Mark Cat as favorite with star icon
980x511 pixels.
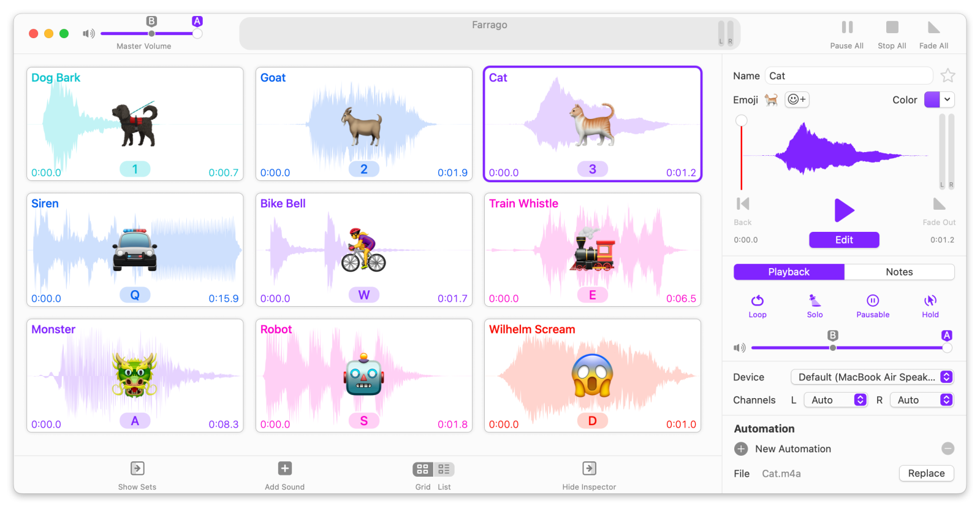tap(948, 75)
